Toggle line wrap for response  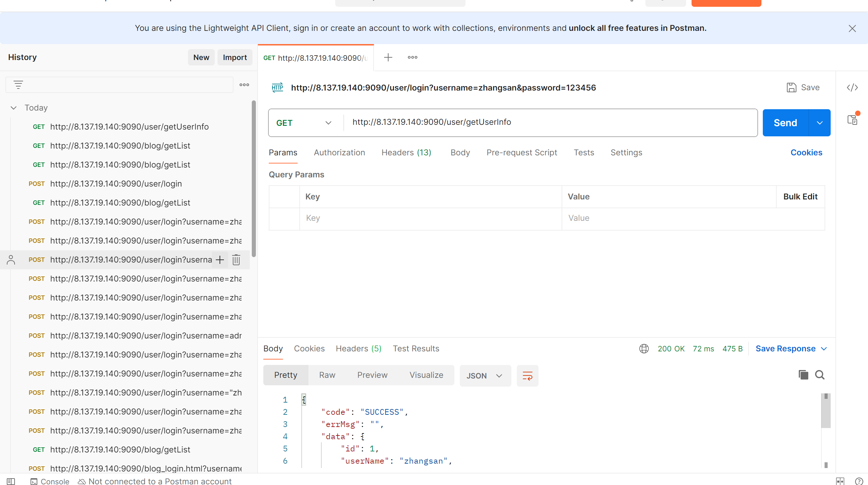click(527, 376)
